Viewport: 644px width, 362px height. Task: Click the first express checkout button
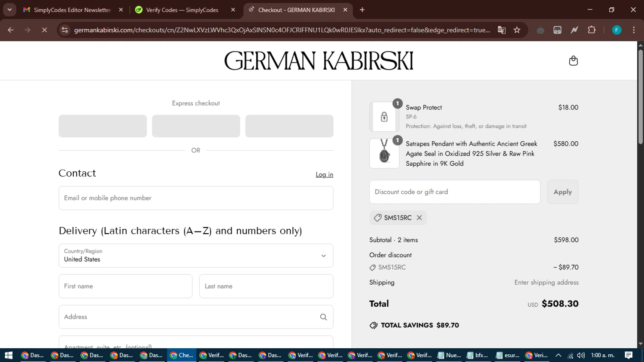pyautogui.click(x=103, y=126)
